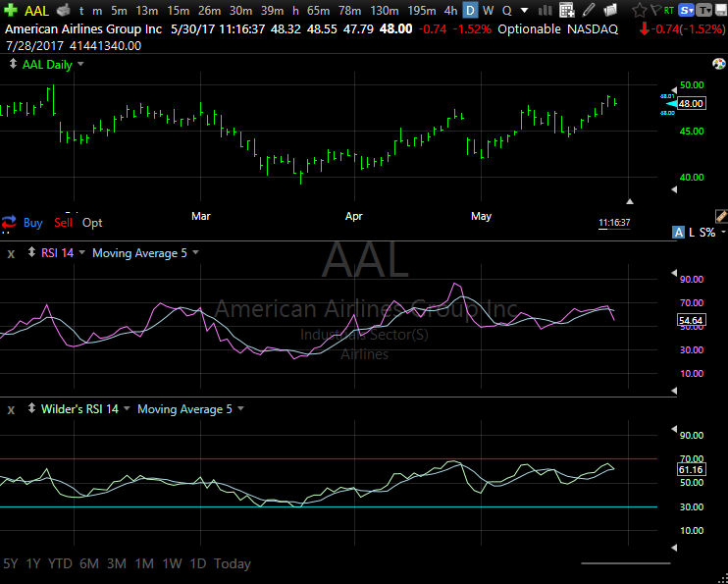
Task: Click the add indicator calendar-grid icon
Action: point(566,10)
